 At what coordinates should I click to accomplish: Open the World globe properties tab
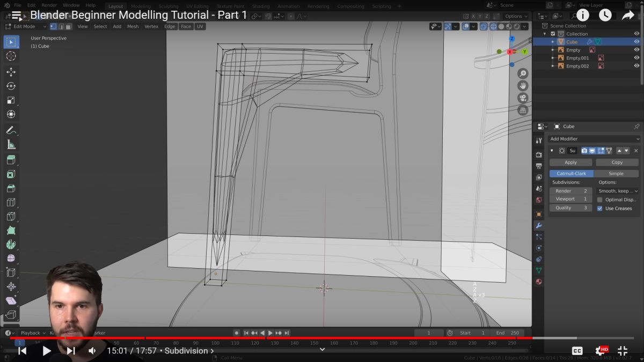[539, 200]
